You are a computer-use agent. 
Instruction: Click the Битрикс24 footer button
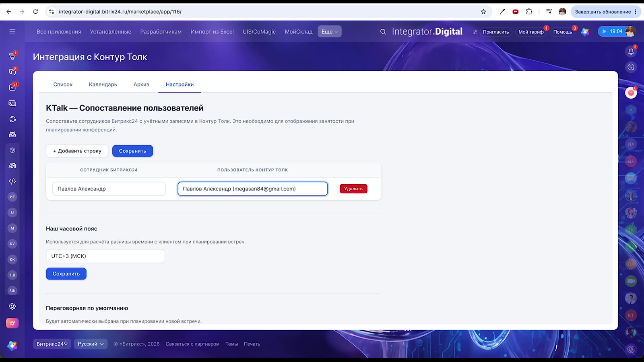point(52,344)
